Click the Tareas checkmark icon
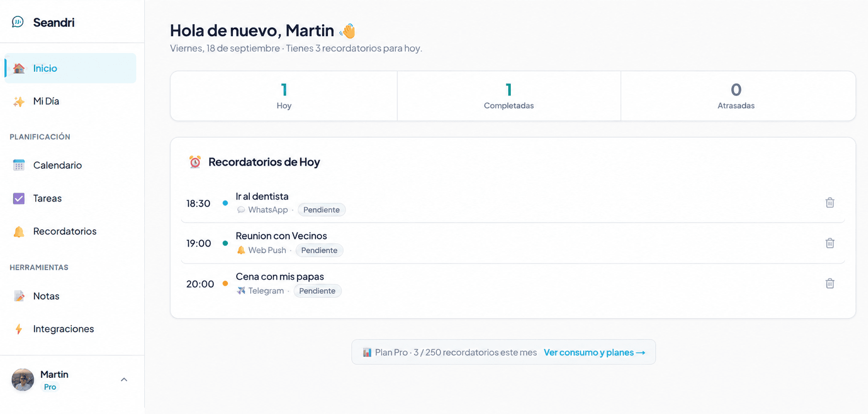The width and height of the screenshot is (868, 414). [x=19, y=199]
